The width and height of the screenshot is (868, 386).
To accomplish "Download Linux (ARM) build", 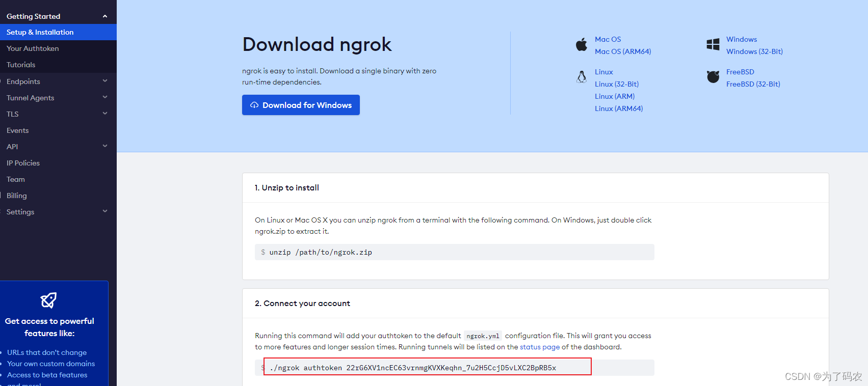I will point(615,96).
